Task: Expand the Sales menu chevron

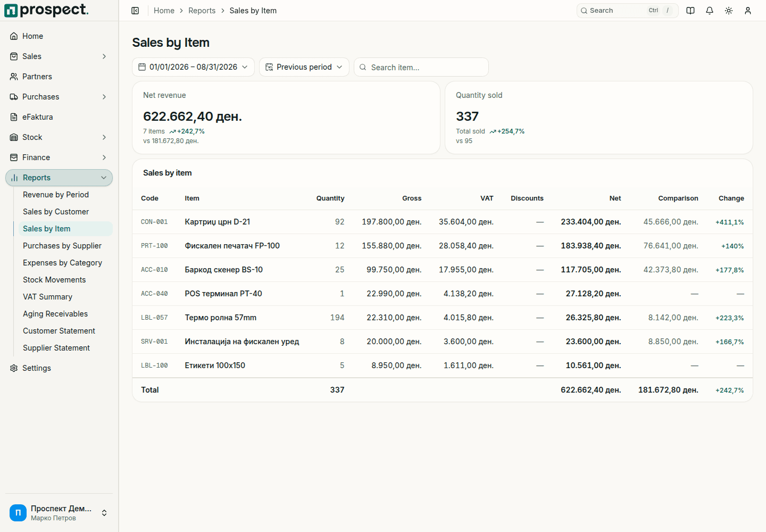Action: point(104,56)
